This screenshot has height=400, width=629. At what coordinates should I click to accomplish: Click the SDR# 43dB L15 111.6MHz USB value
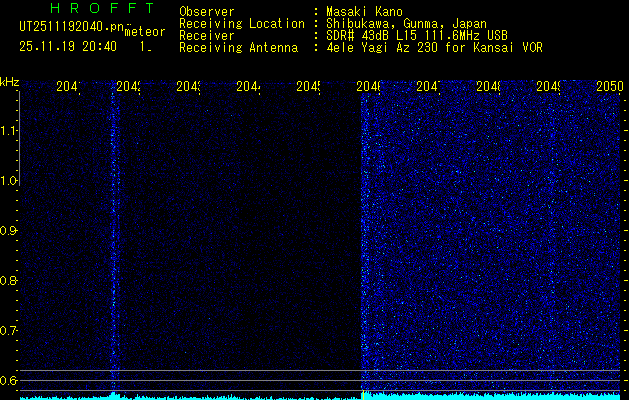point(417,36)
